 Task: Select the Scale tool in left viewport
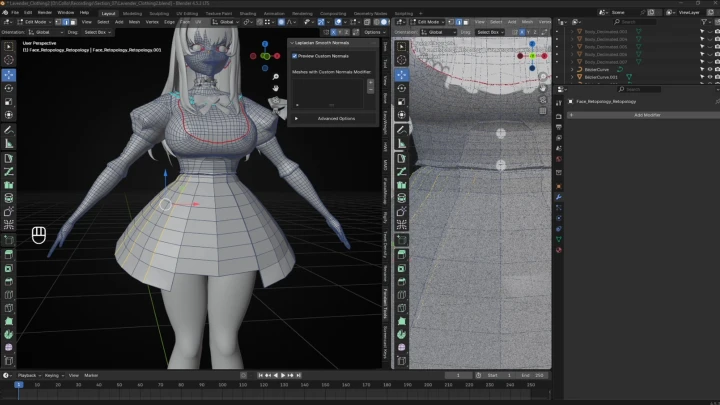click(9, 101)
